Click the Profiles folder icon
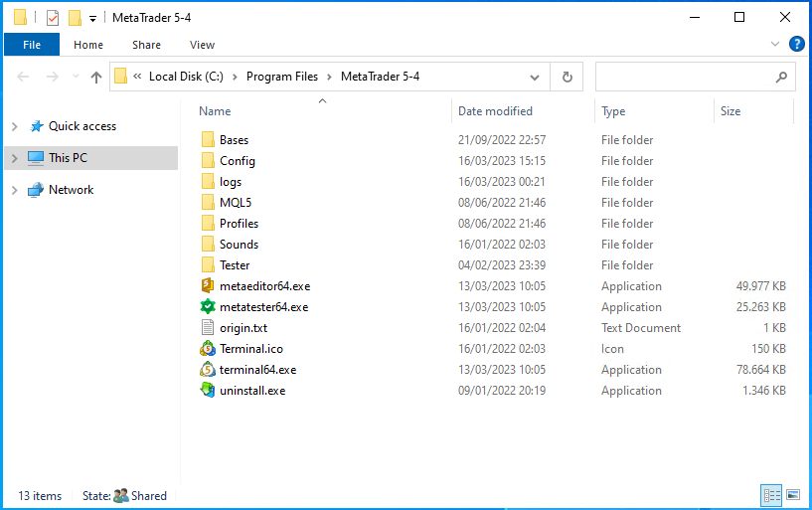This screenshot has width=812, height=510. (208, 223)
